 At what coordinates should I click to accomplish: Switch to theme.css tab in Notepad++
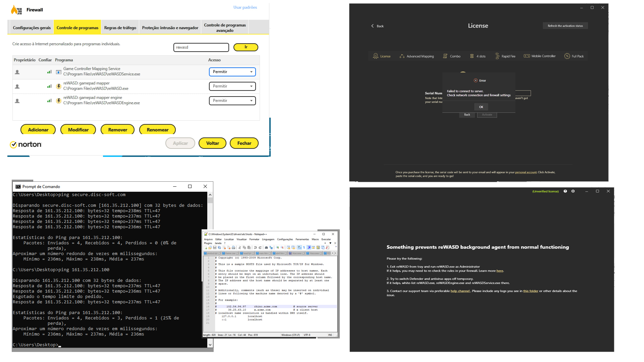click(230, 253)
